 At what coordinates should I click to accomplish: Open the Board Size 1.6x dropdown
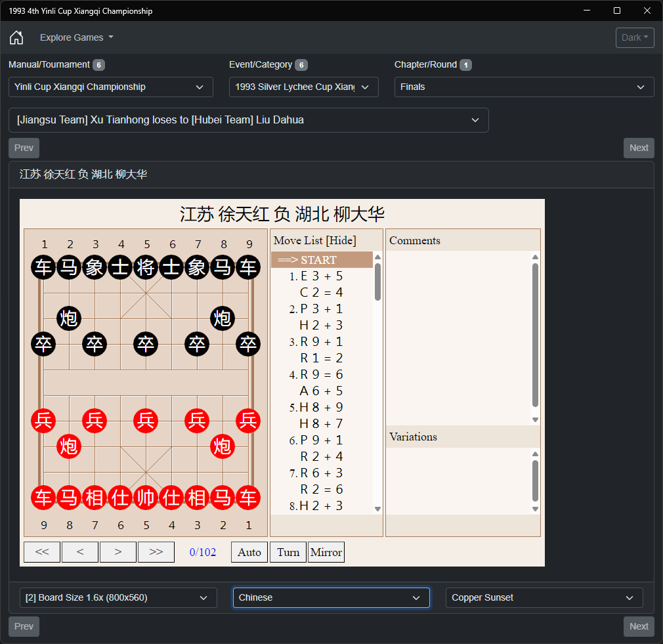pyautogui.click(x=118, y=598)
